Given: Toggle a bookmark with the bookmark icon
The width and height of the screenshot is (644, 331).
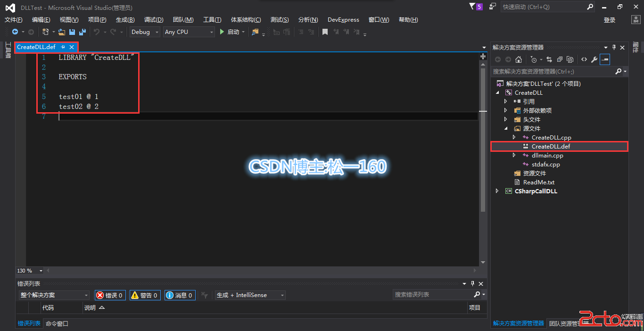Looking at the screenshot, I should coord(325,32).
